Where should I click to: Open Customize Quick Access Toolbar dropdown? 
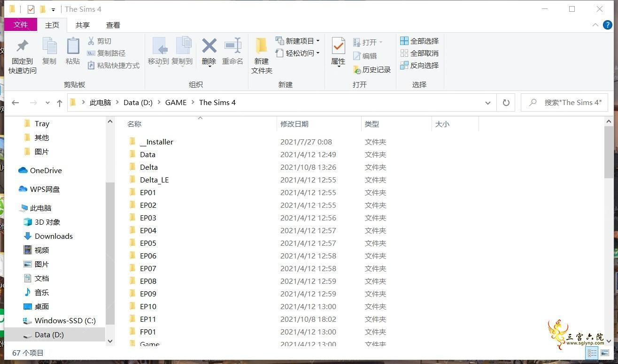(x=53, y=9)
